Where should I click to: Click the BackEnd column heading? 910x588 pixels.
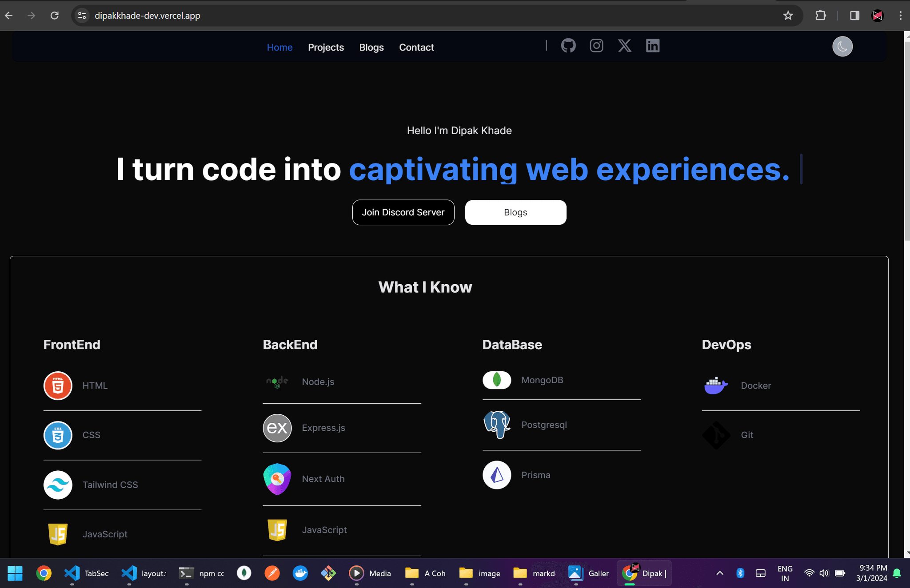tap(290, 345)
